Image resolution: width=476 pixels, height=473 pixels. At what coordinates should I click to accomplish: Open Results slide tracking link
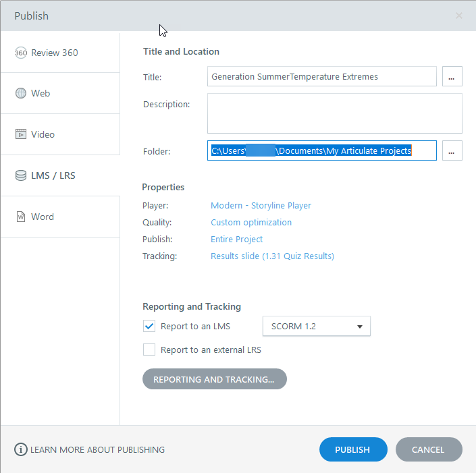coord(272,256)
